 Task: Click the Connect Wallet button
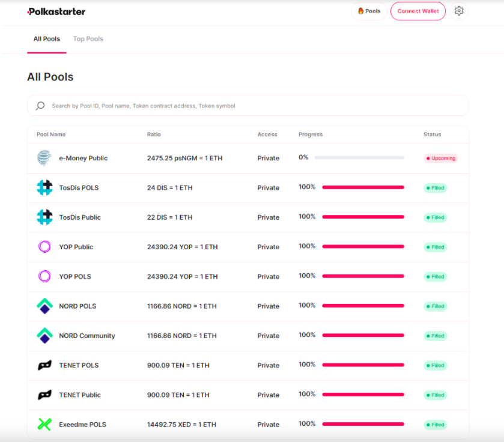coord(418,11)
